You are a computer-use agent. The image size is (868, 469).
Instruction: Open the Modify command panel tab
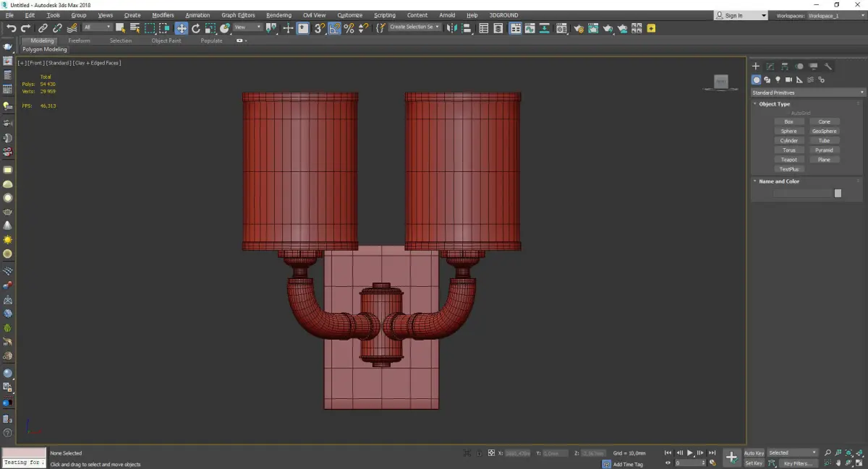click(770, 66)
